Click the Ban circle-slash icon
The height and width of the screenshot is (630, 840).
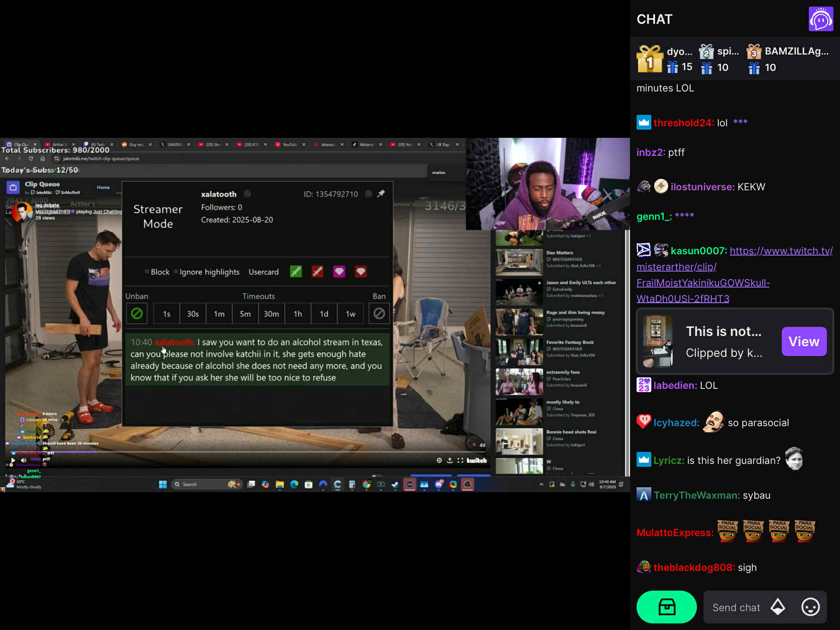(x=379, y=314)
